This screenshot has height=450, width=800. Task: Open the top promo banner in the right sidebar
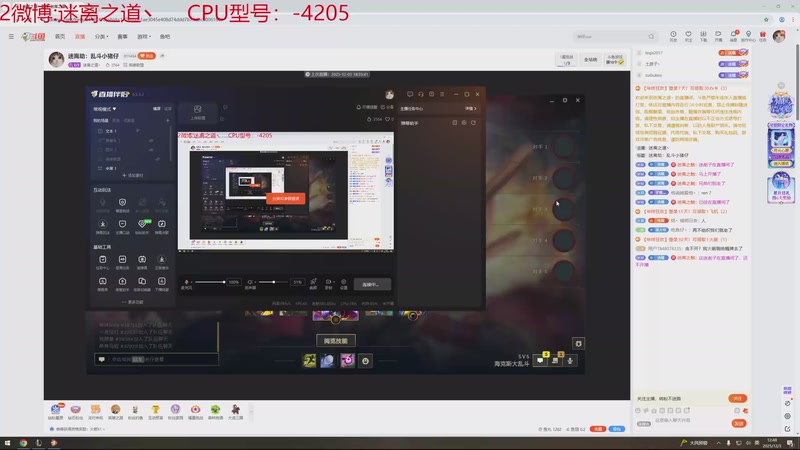point(781,105)
